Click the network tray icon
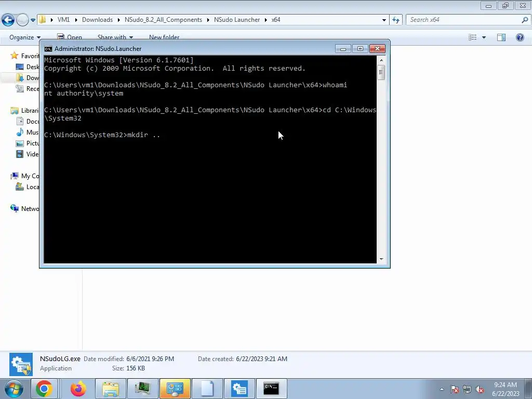532x399 pixels. (x=467, y=389)
